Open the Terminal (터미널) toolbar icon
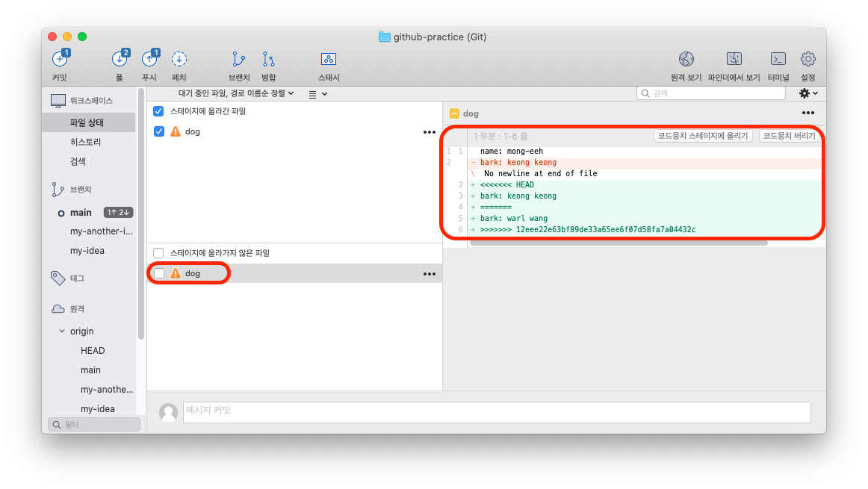This screenshot has width=868, height=489. (778, 59)
